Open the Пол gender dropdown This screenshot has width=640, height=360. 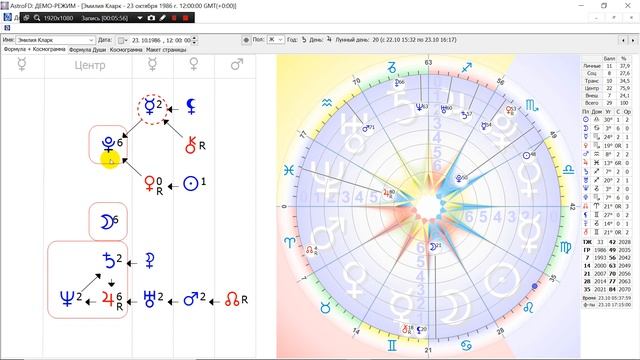(276, 40)
